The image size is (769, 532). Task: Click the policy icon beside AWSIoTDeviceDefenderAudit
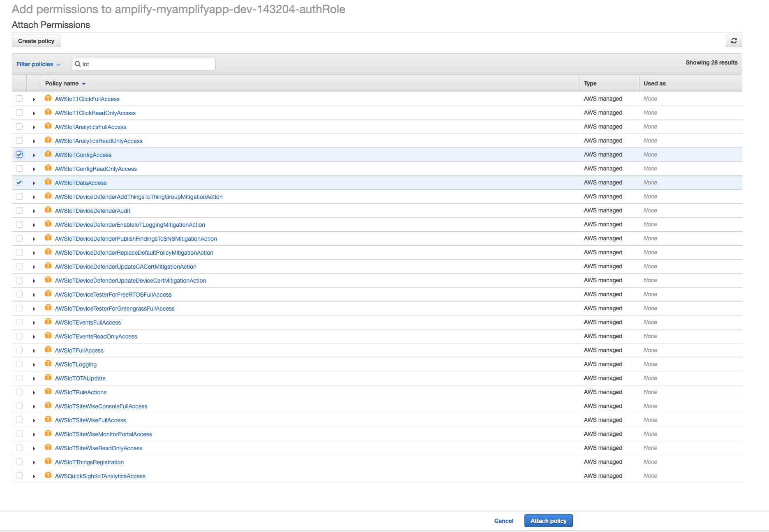[48, 210]
